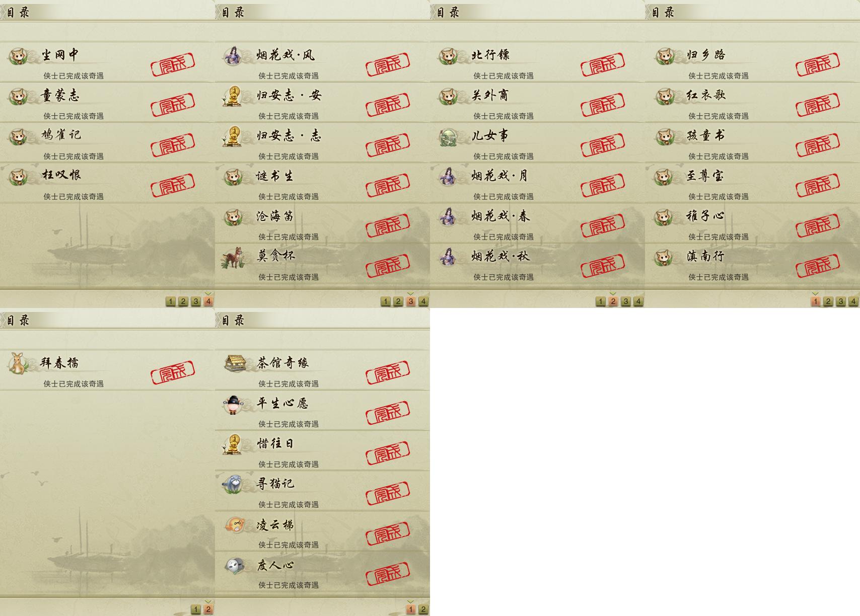Select the orange face icon beside 凌云梯
Image resolution: width=860 pixels, height=616 pixels.
(x=235, y=525)
